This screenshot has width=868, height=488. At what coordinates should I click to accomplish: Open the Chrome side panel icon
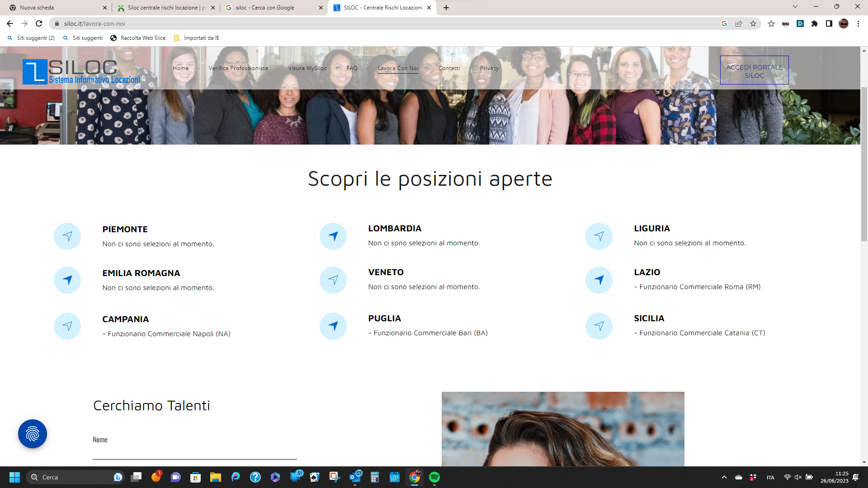[829, 23]
